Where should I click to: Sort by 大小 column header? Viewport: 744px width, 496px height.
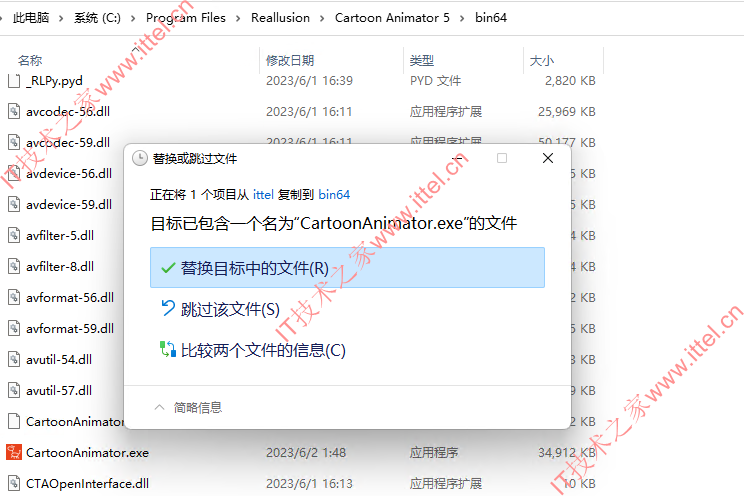click(x=542, y=60)
